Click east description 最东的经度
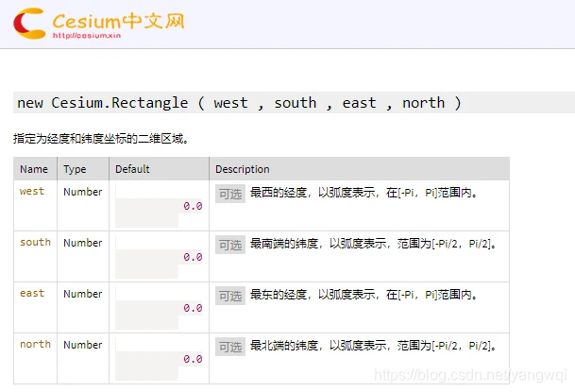Image resolution: width=575 pixels, height=392 pixels. tap(279, 295)
